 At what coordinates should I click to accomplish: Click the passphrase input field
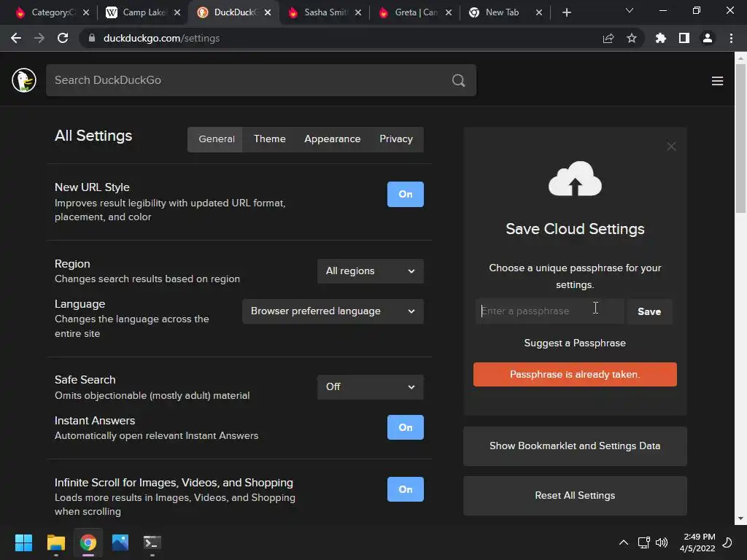click(x=550, y=311)
